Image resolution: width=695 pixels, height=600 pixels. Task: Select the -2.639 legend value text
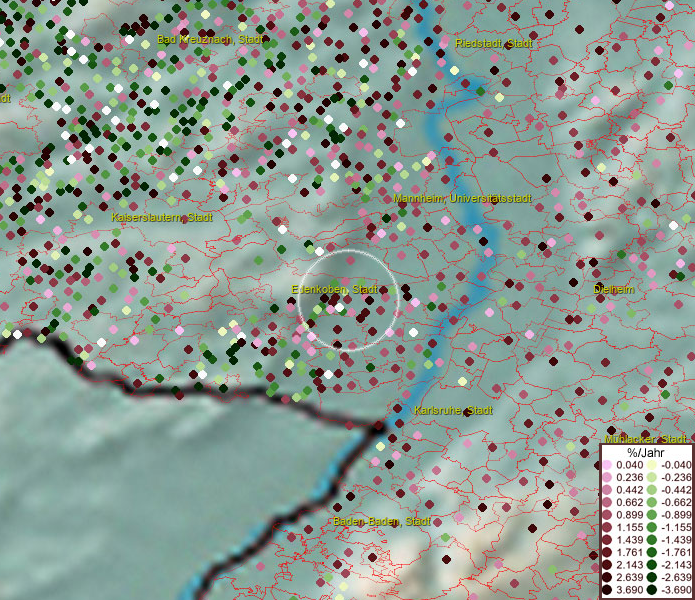tap(676, 577)
